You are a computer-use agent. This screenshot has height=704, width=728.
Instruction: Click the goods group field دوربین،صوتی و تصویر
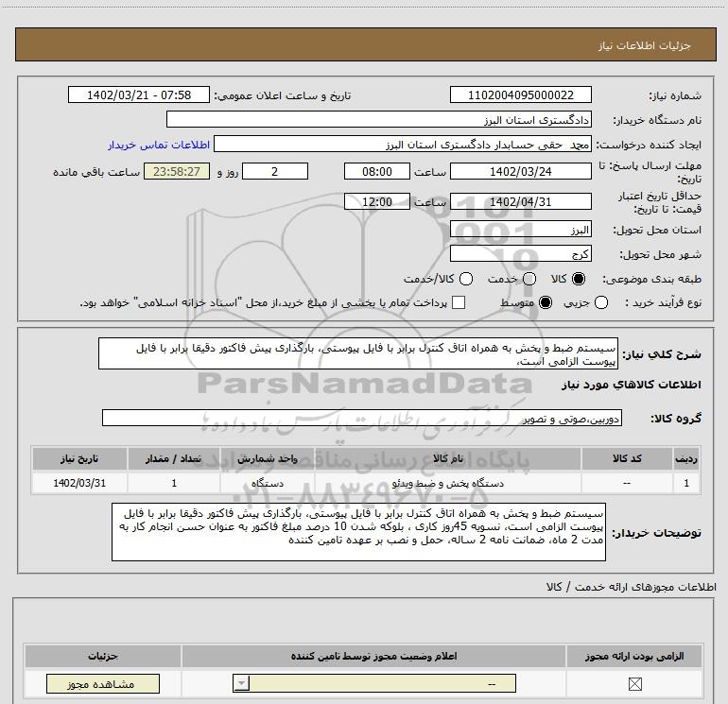(x=362, y=418)
